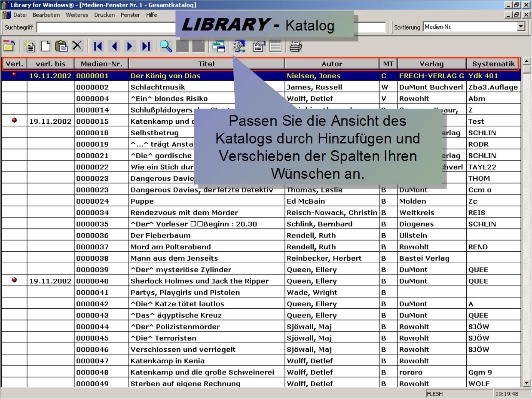532x399 pixels.
Task: Go to the next record
Action: tap(130, 46)
